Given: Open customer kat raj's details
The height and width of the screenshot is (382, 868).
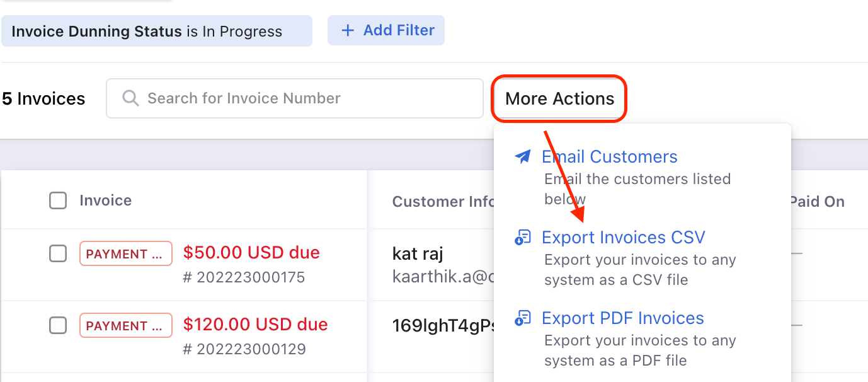Looking at the screenshot, I should 418,254.
